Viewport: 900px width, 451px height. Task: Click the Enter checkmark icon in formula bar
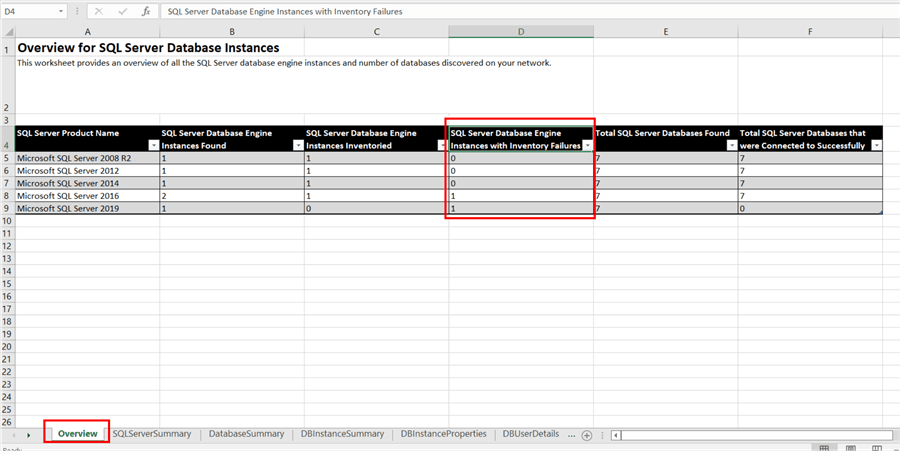pyautogui.click(x=122, y=11)
